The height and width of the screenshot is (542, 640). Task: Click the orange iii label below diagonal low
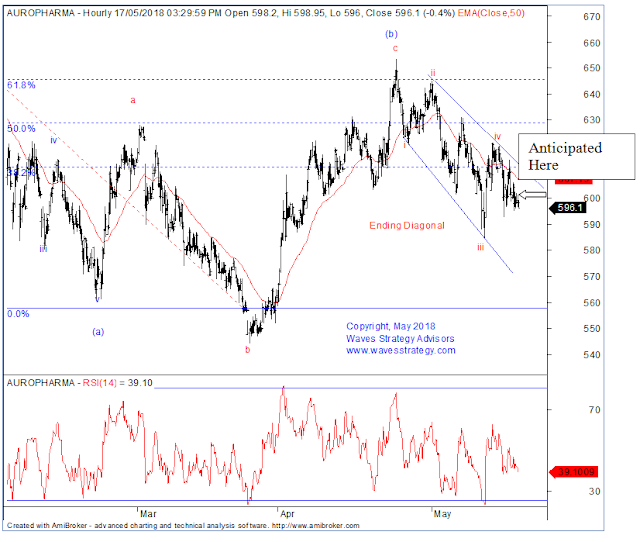480,247
